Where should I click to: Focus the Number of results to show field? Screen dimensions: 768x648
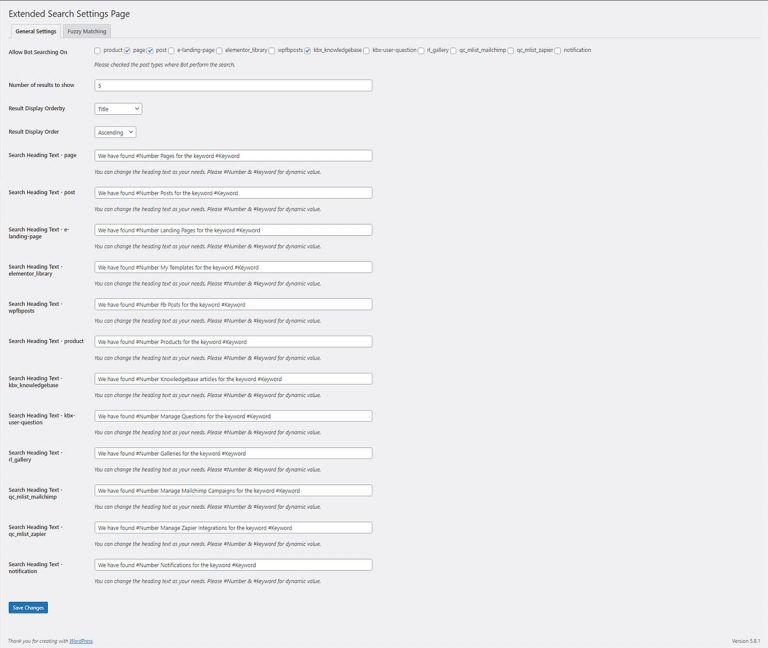pyautogui.click(x=233, y=85)
